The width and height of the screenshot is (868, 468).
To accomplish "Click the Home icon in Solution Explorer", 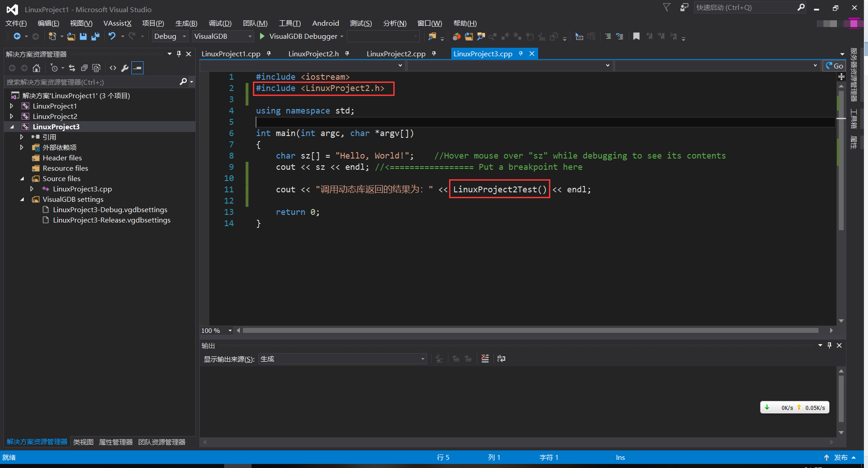I will click(x=36, y=68).
